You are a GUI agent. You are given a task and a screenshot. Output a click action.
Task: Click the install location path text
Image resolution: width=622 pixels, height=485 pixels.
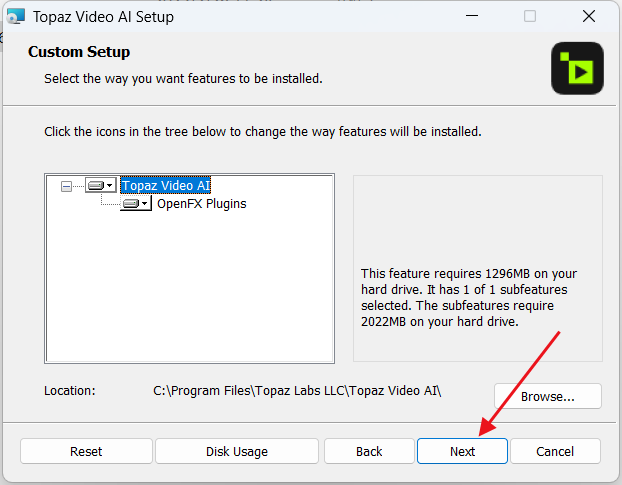coord(297,391)
